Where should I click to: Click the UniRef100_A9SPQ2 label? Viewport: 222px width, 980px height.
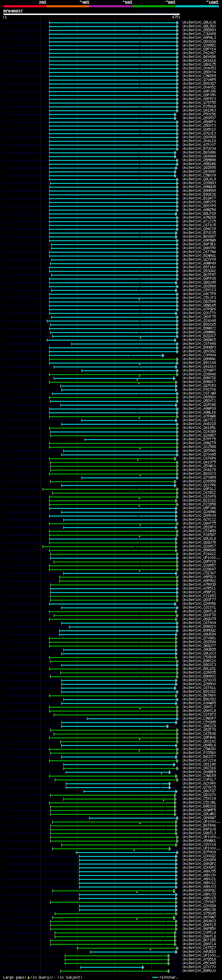199,890
